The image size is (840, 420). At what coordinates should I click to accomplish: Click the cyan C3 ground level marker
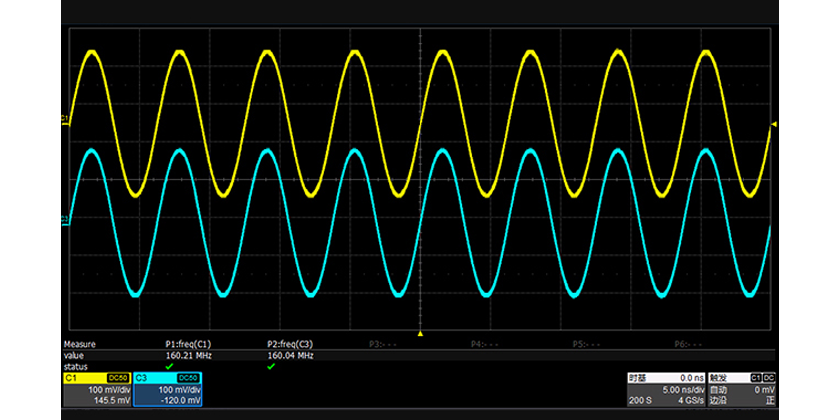click(65, 219)
